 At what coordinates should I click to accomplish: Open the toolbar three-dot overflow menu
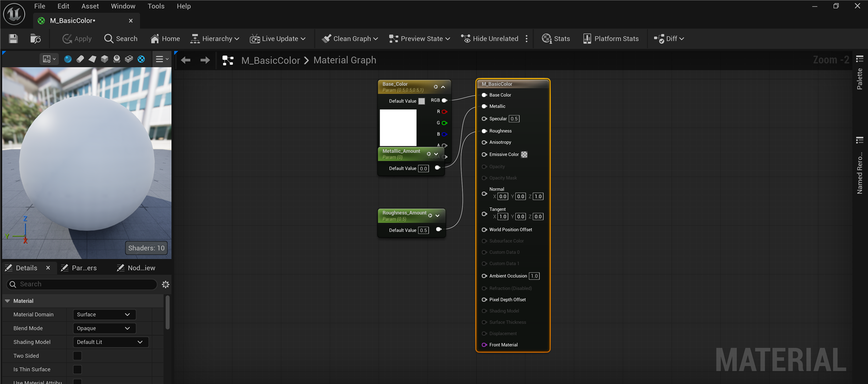(527, 39)
